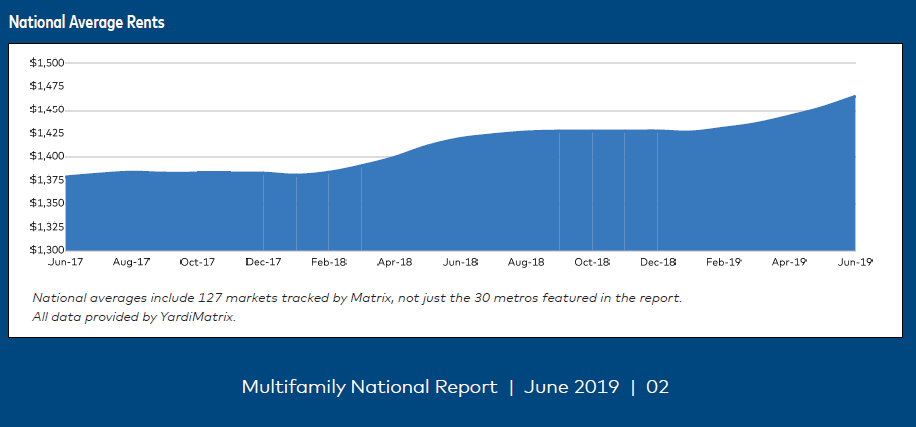Click the Feb-18 x-axis label
This screenshot has width=916, height=427.
(x=328, y=262)
